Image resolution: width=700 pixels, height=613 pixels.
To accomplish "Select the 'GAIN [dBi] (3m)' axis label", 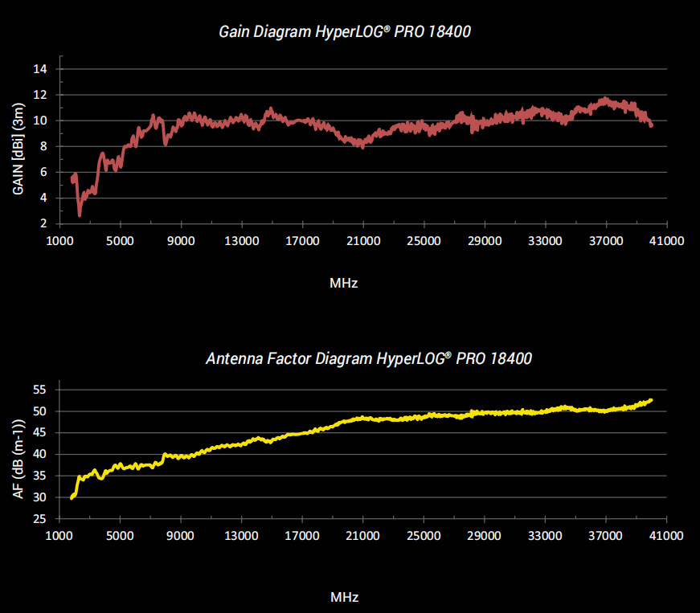I will (x=18, y=149).
